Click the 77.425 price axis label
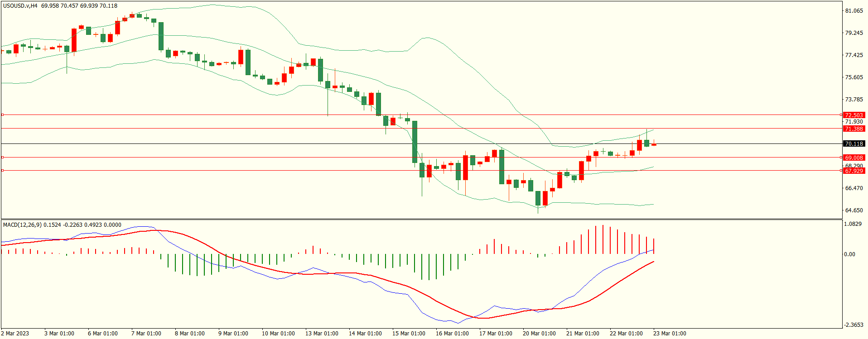Screen dimensions: 868x339 854,55
